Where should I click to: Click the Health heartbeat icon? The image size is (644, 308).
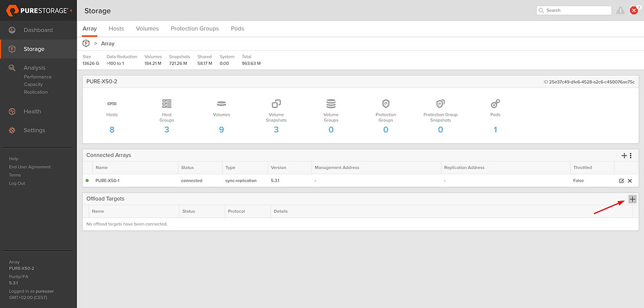point(12,111)
